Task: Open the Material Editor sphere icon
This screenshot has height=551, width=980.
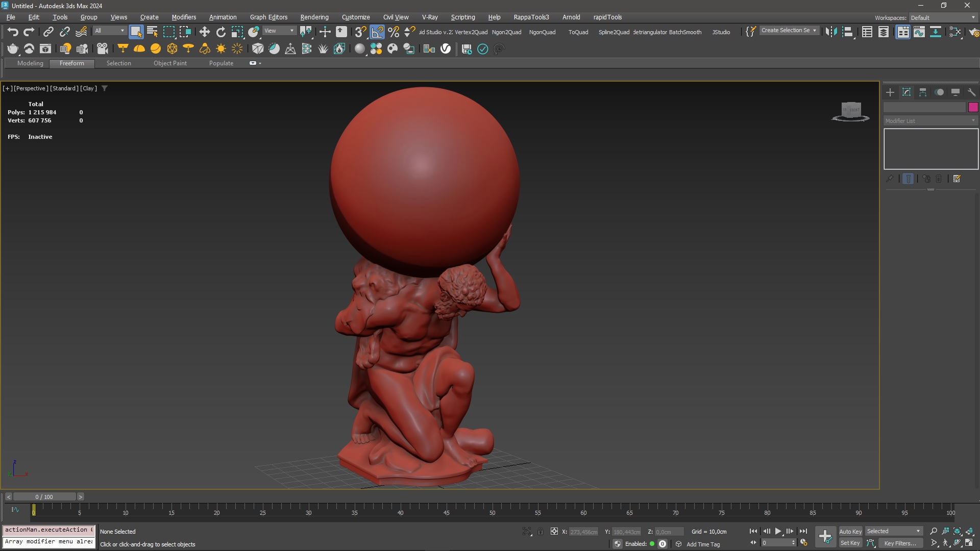Action: [x=360, y=49]
